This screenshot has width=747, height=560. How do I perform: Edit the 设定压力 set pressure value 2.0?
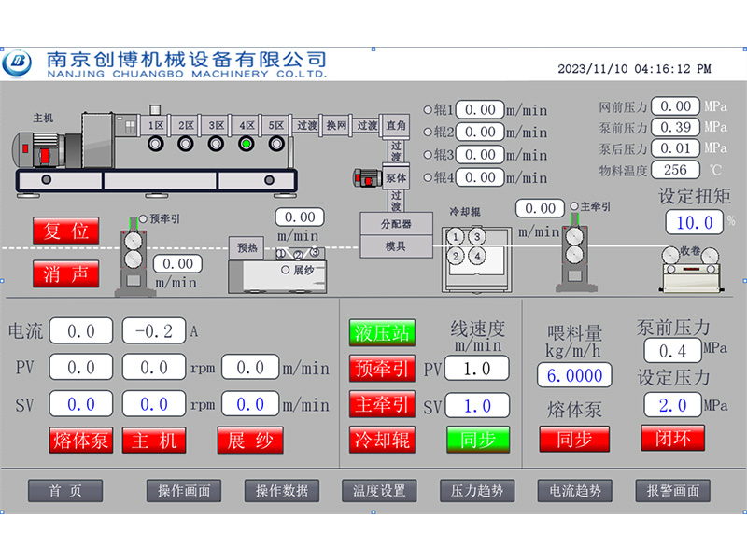click(672, 405)
